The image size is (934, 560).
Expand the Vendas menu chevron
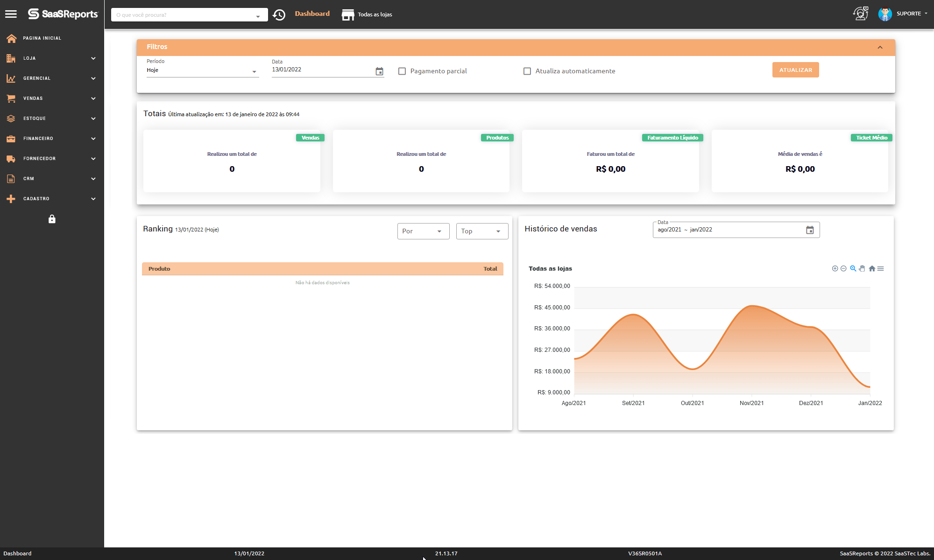pyautogui.click(x=93, y=98)
